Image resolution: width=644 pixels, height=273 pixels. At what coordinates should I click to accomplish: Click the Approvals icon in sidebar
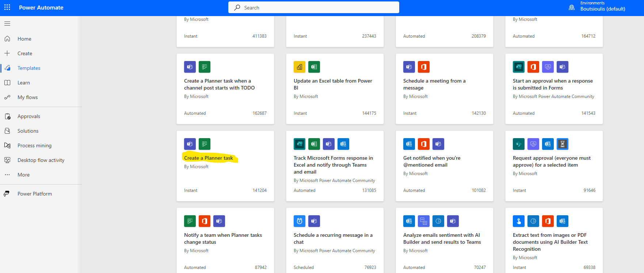(7, 116)
